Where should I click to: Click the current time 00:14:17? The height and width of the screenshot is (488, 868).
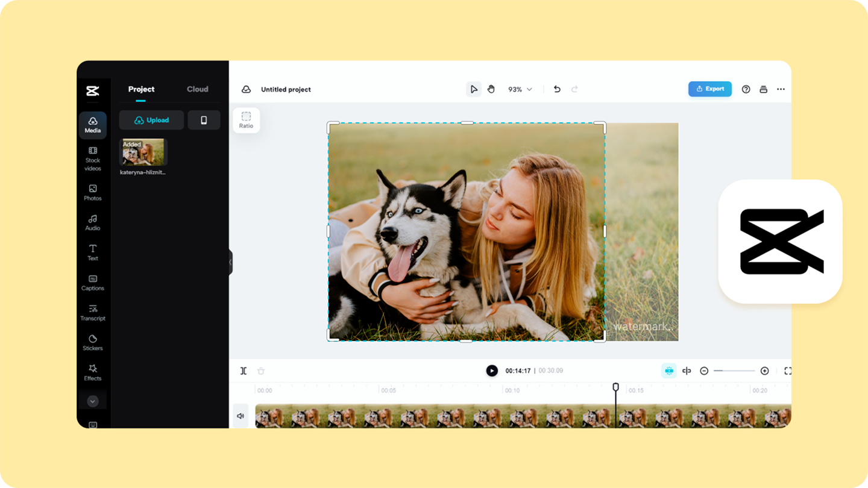[518, 371]
